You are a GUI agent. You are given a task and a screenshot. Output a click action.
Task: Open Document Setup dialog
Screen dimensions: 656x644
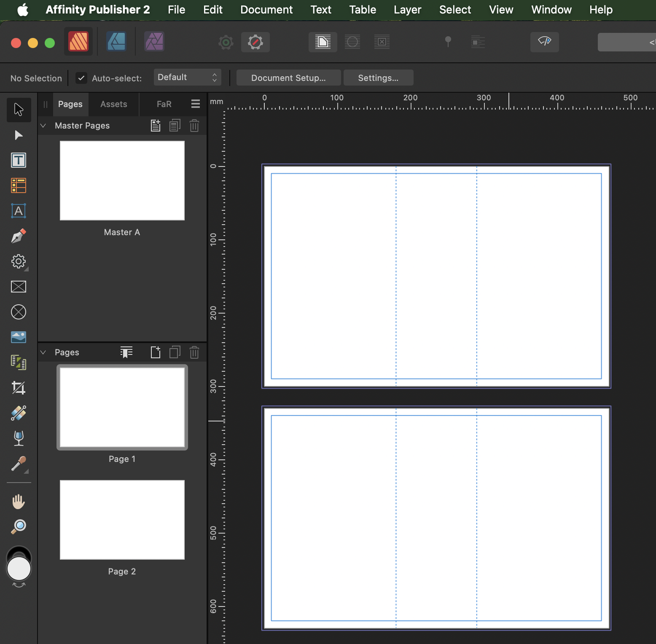pyautogui.click(x=288, y=78)
